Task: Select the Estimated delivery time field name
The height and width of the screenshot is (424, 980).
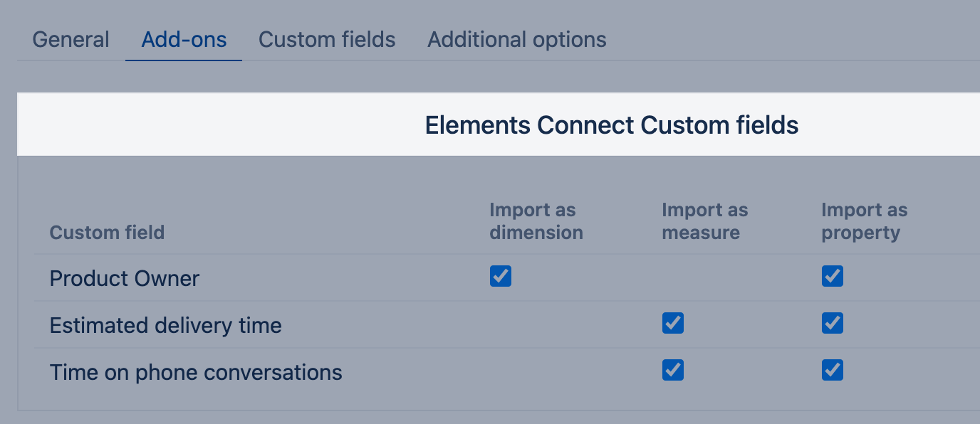Action: pyautogui.click(x=166, y=325)
